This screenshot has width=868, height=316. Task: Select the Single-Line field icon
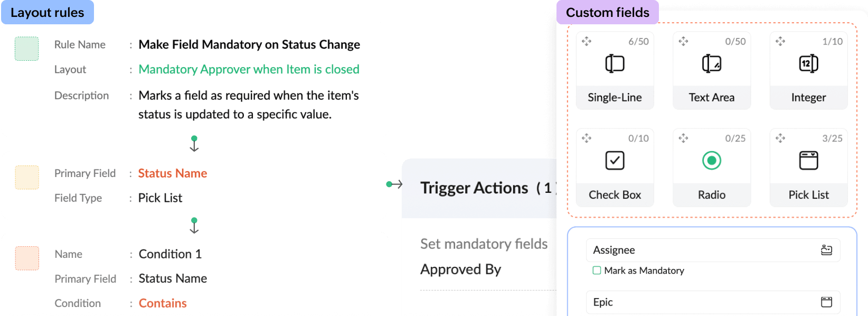[x=615, y=63]
